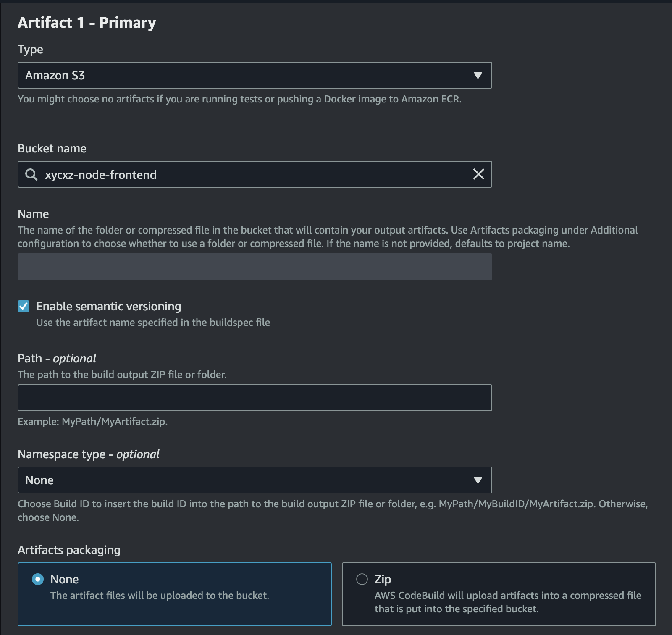Click the 'Example: MyPath/MyArtifact.zip' hint text

pyautogui.click(x=92, y=422)
